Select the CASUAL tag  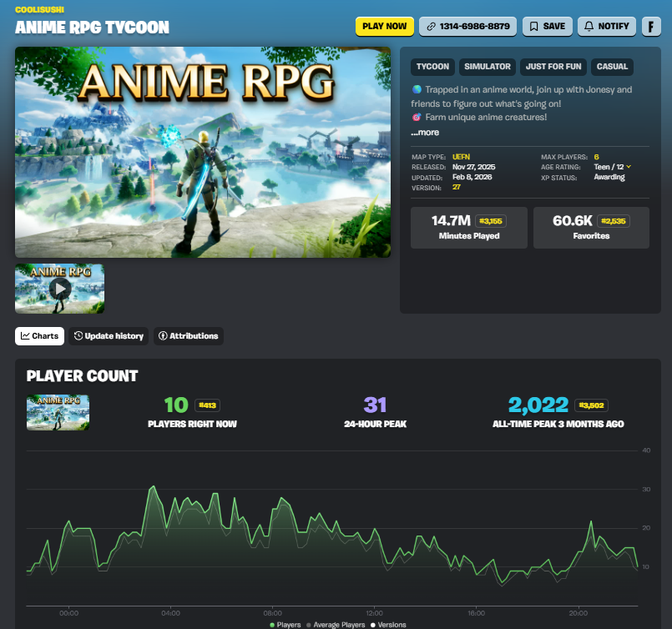click(x=612, y=67)
